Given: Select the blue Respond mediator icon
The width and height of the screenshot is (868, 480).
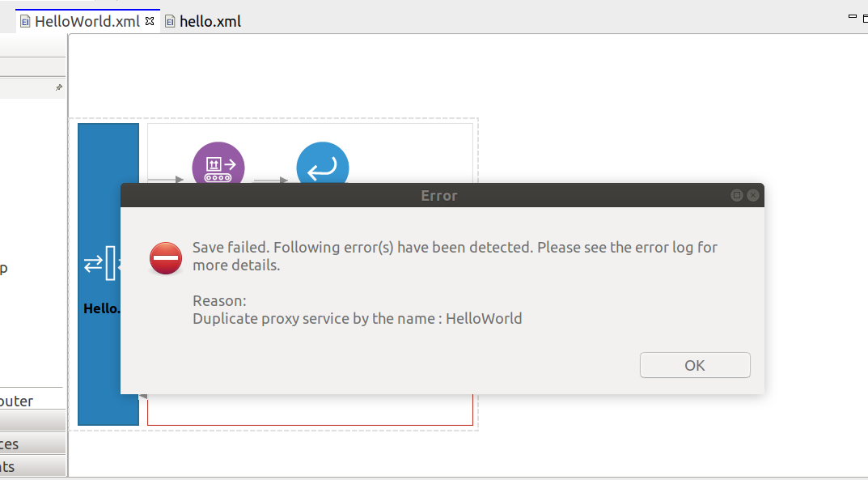Looking at the screenshot, I should click(322, 166).
